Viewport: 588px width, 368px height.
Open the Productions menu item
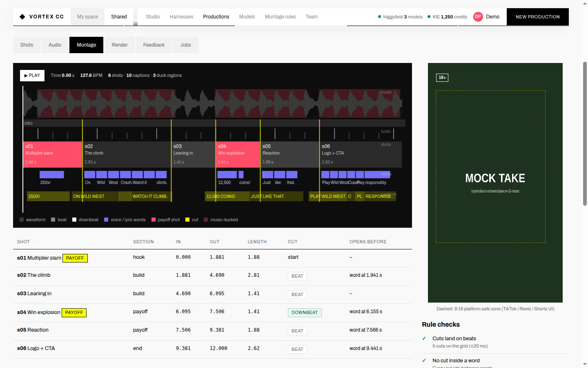[x=216, y=17]
